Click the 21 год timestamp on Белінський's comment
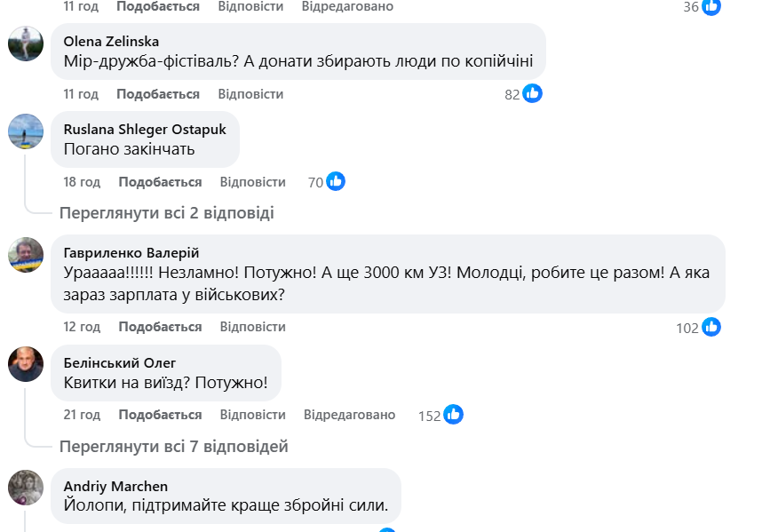Viewport: 770px width, 532px height. 82,415
